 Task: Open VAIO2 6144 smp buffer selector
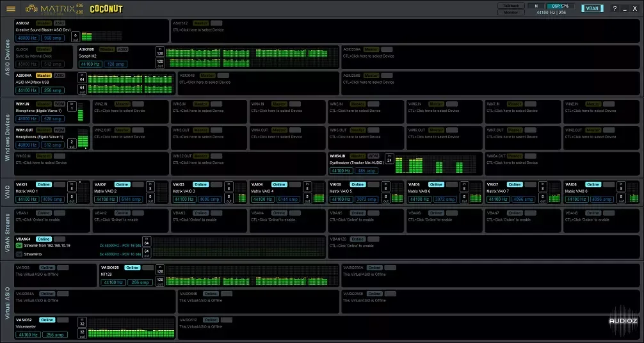coord(131,199)
